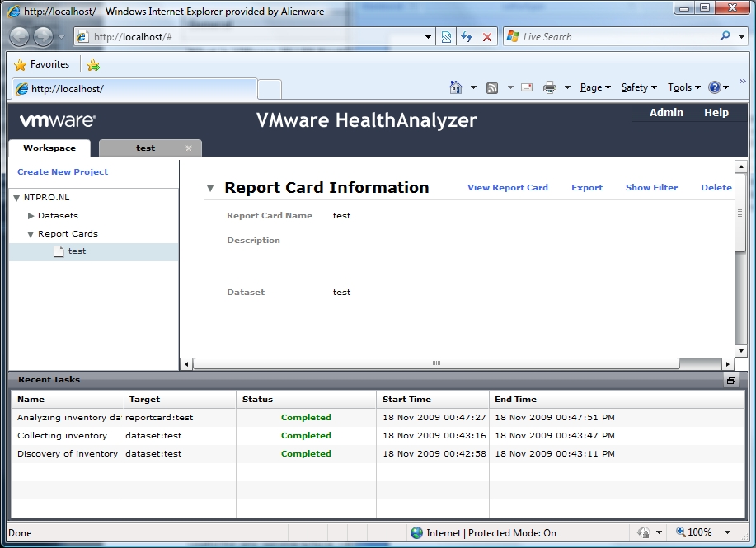Viewport: 756px width, 548px height.
Task: Refresh the page with the refresh icon
Action: pyautogui.click(x=467, y=37)
